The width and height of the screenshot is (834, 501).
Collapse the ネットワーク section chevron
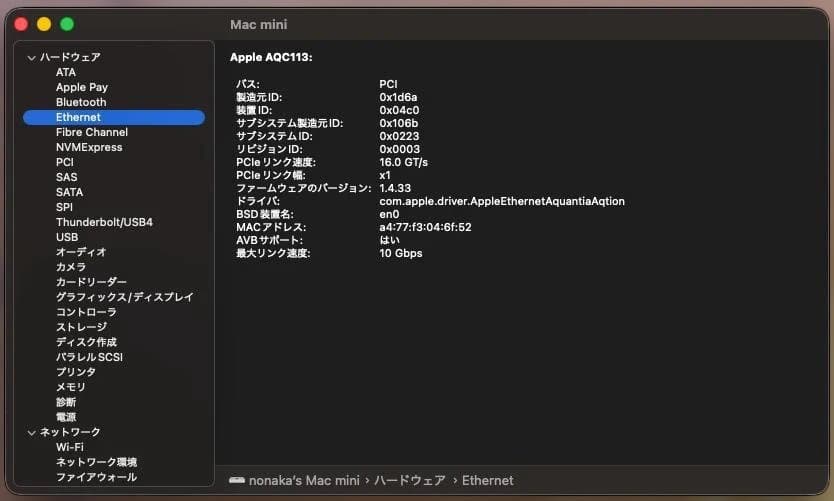31,432
